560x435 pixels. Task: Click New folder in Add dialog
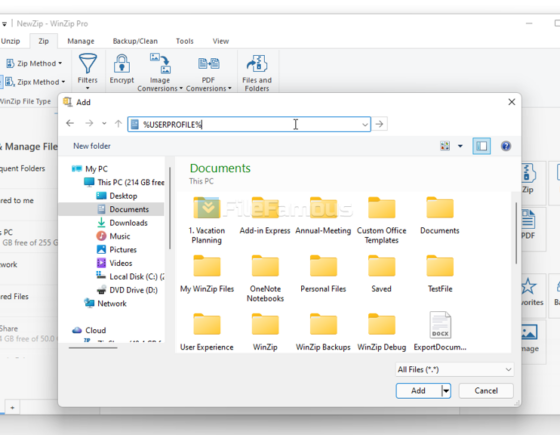click(92, 146)
